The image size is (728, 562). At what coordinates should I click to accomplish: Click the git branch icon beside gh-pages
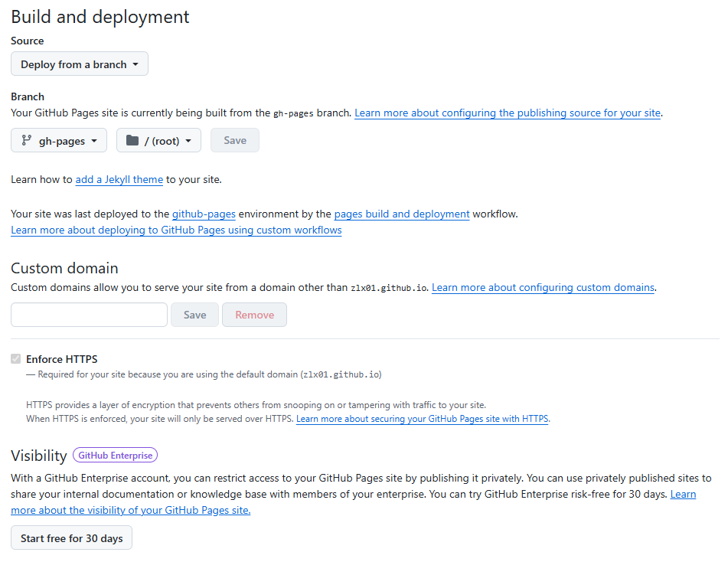pyautogui.click(x=27, y=140)
